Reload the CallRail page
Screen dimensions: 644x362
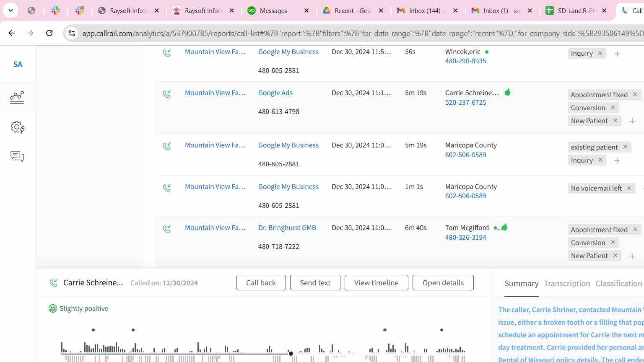(49, 33)
